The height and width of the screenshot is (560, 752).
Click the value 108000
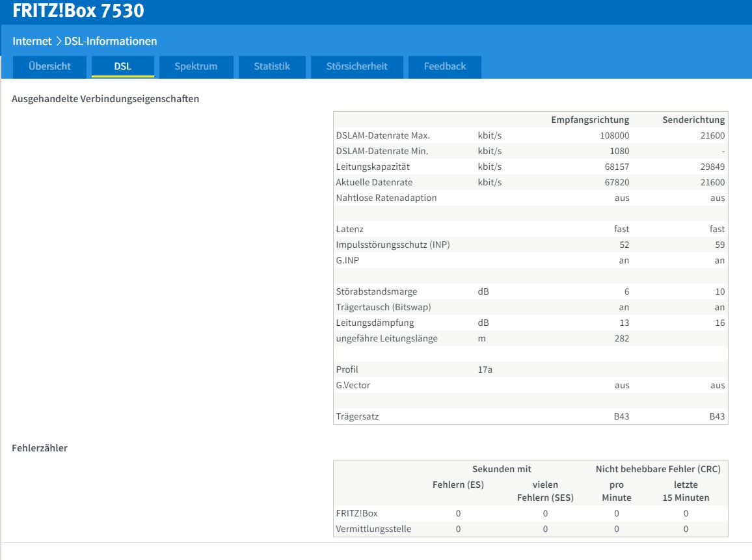[x=614, y=136]
